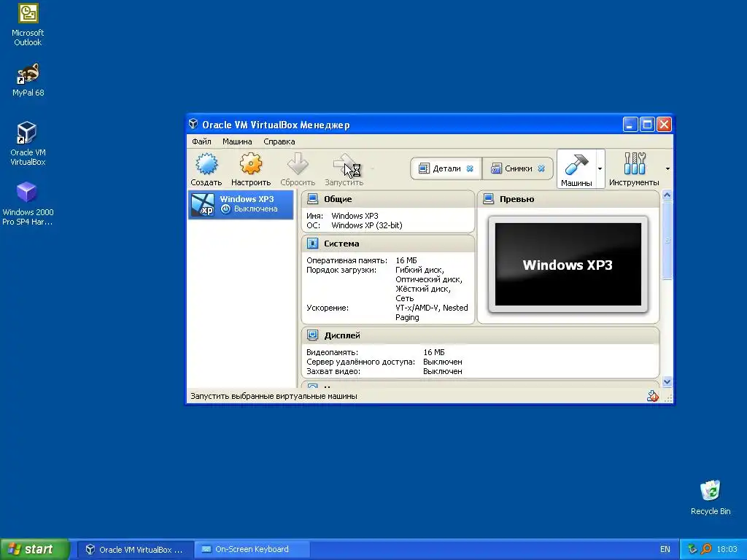Click the On-Screen Keyboard taskbar button
The width and height of the screenshot is (747, 560).
click(x=252, y=550)
